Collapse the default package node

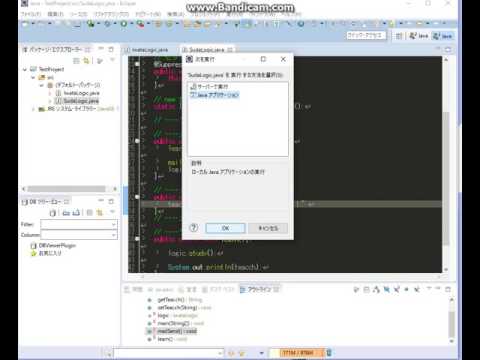[x=41, y=85]
